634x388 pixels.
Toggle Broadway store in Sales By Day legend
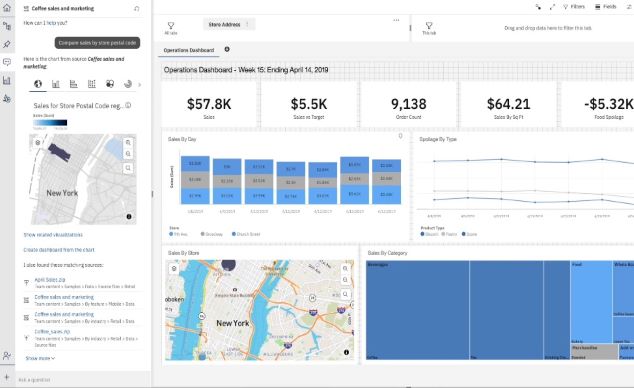pos(212,234)
